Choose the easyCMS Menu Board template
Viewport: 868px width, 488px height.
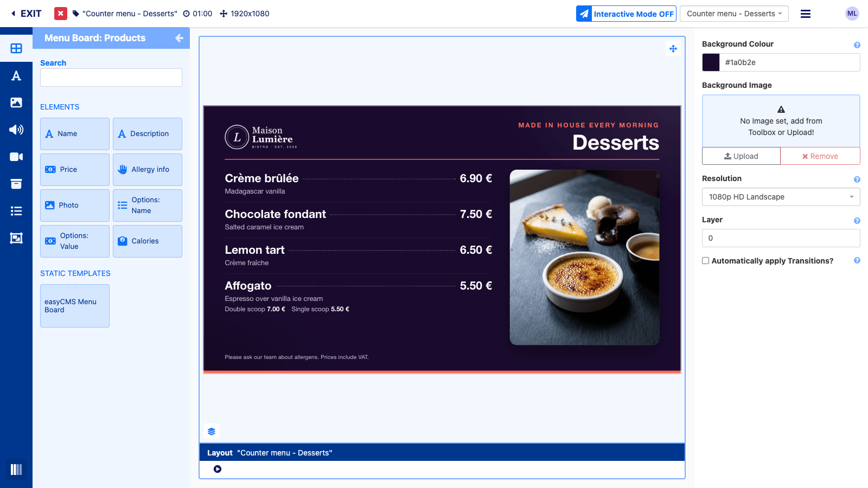(75, 306)
